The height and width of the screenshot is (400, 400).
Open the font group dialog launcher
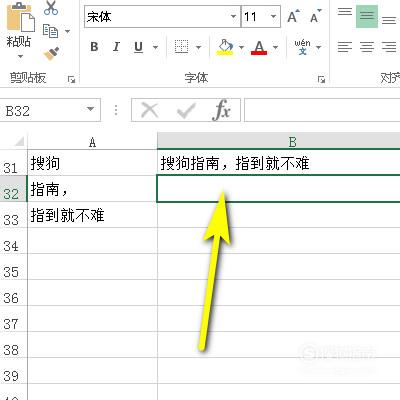click(x=321, y=79)
